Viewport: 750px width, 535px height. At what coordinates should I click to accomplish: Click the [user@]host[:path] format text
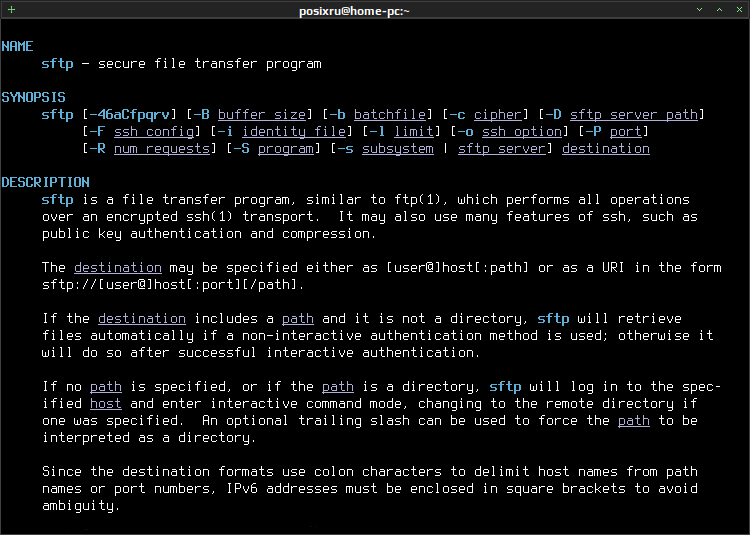click(458, 268)
